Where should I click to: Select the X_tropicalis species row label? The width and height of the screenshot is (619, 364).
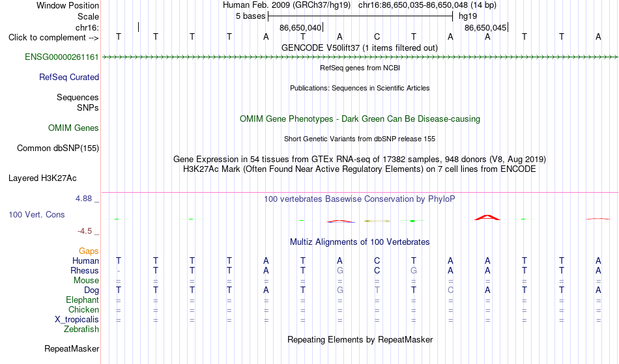click(77, 320)
